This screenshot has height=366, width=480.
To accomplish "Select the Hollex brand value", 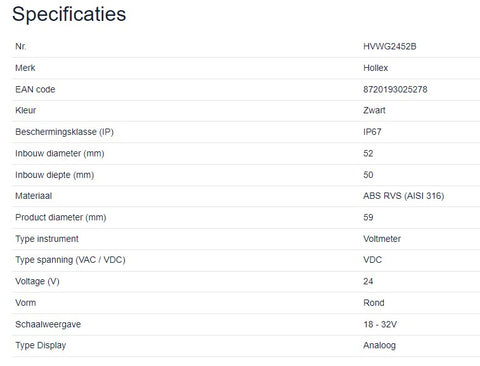I will point(376,68).
